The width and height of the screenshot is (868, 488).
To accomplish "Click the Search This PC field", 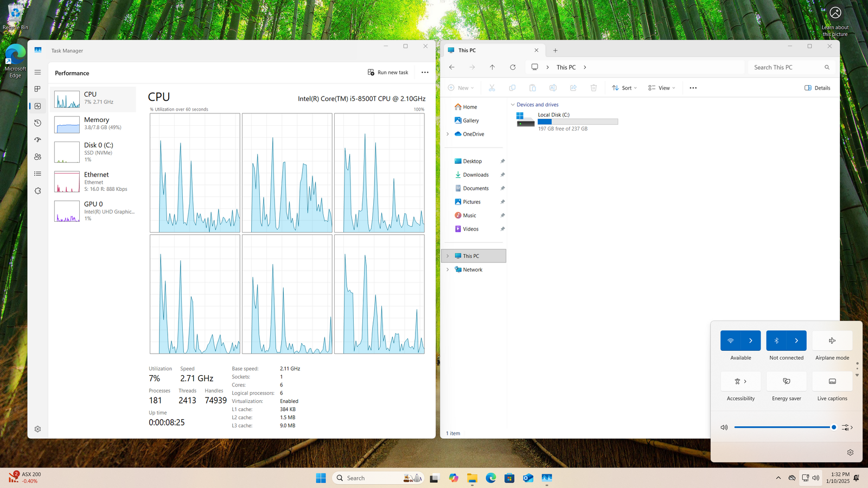I will tap(787, 67).
